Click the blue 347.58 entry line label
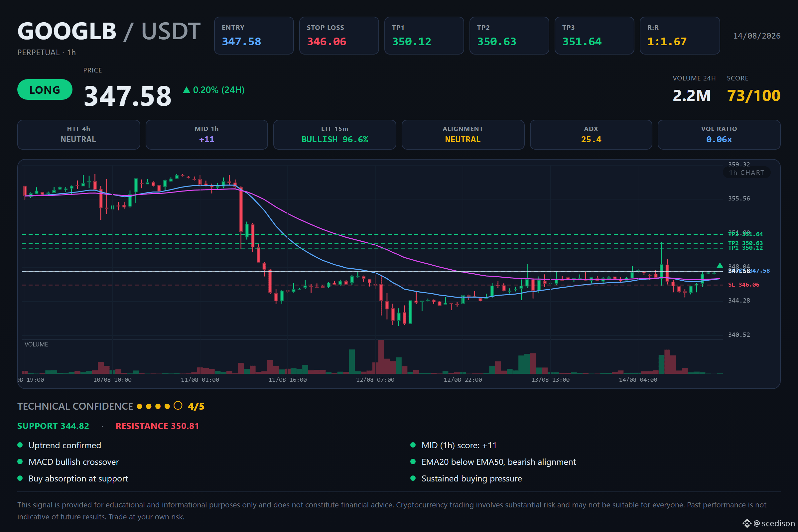This screenshot has height=532, width=798. [760, 271]
